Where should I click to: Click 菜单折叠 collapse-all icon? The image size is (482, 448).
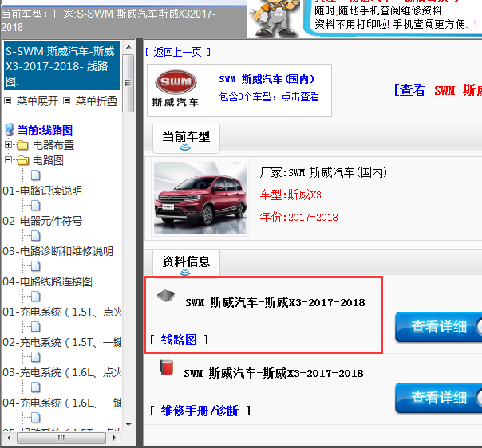pyautogui.click(x=67, y=100)
